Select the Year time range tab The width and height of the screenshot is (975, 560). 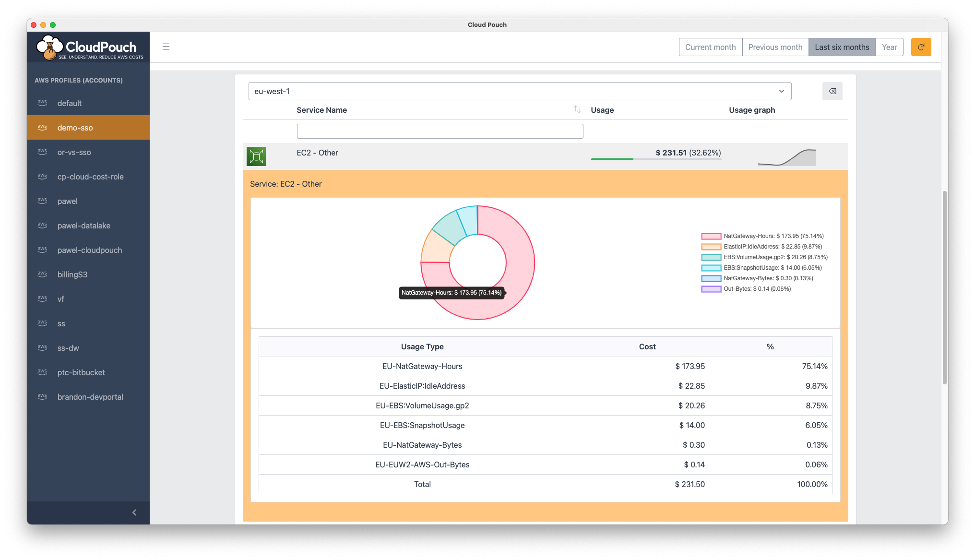pyautogui.click(x=889, y=47)
